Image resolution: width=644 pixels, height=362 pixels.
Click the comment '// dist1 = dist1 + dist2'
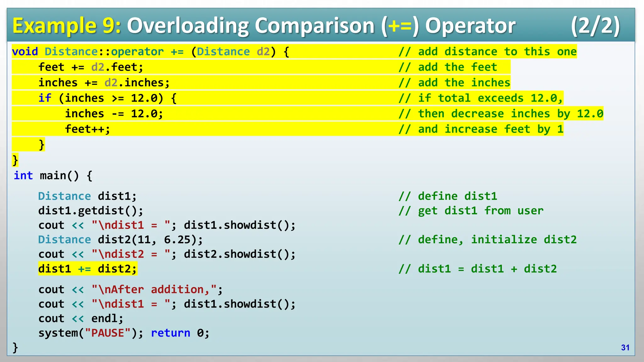click(477, 269)
